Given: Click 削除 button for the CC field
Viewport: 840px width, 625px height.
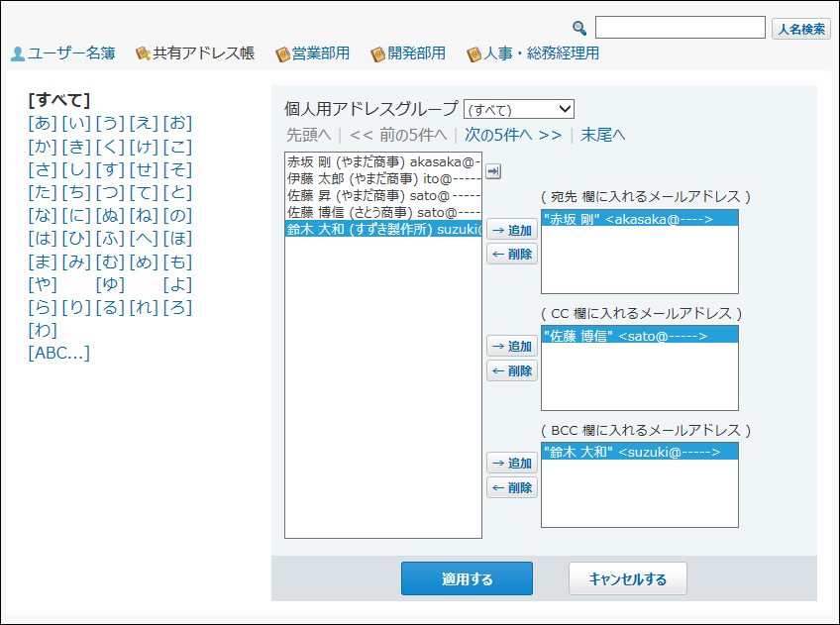Looking at the screenshot, I should [512, 370].
